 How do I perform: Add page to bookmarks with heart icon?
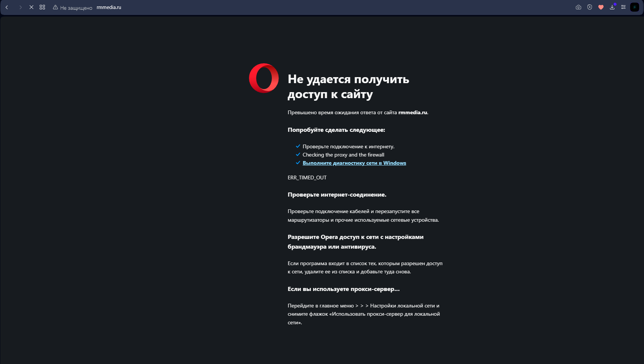[601, 7]
